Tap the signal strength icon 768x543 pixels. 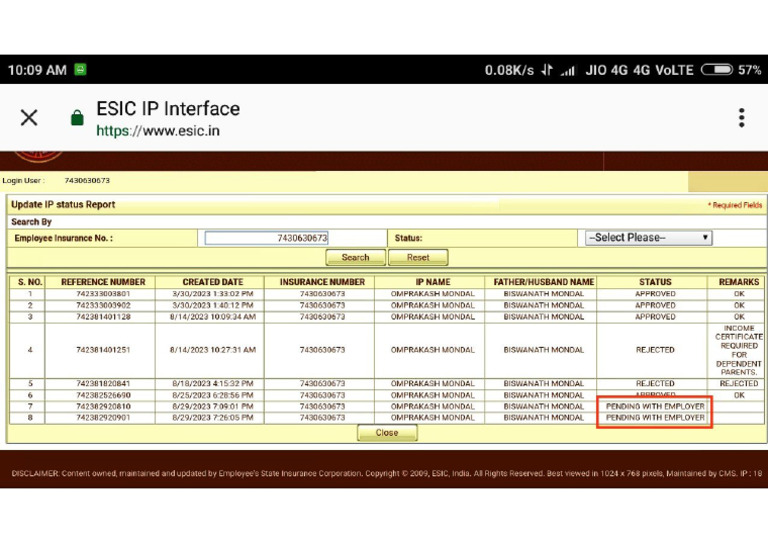pyautogui.click(x=568, y=71)
